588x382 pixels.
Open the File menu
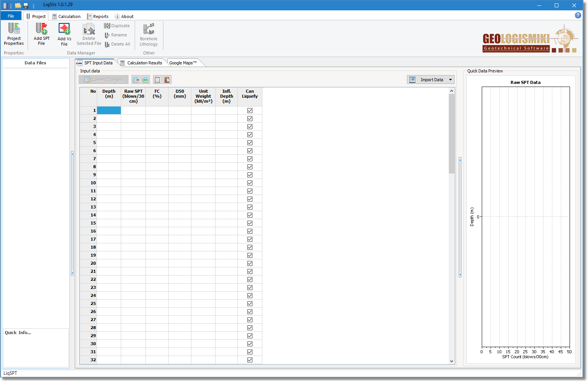click(x=11, y=16)
